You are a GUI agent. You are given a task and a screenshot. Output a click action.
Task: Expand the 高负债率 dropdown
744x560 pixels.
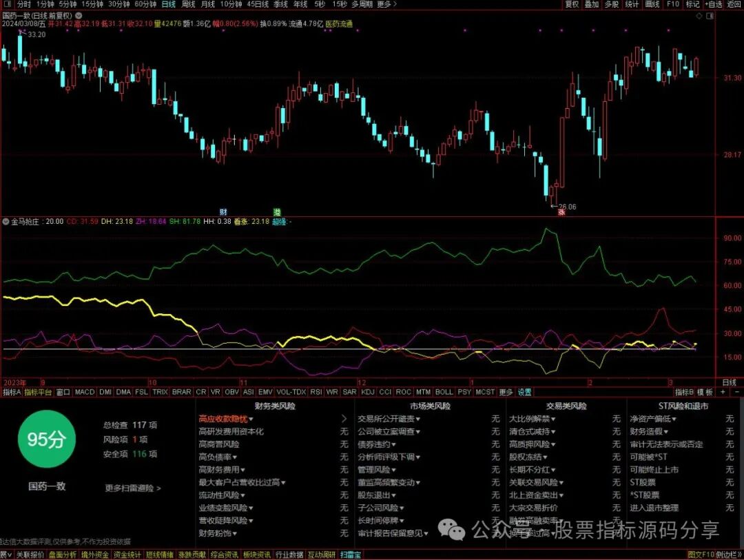(235, 457)
